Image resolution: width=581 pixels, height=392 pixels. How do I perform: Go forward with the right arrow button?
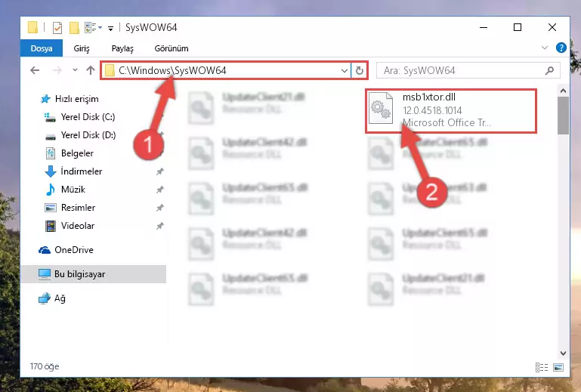57,70
